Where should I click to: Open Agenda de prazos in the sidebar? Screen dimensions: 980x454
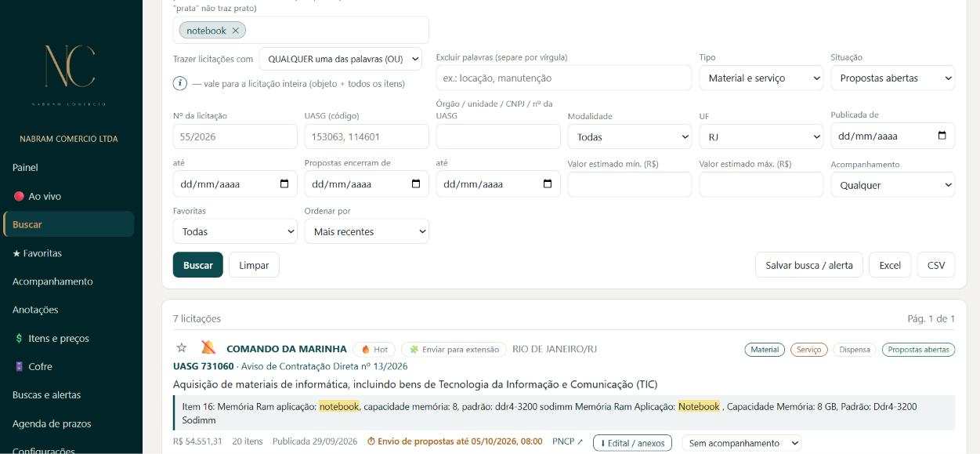click(52, 424)
